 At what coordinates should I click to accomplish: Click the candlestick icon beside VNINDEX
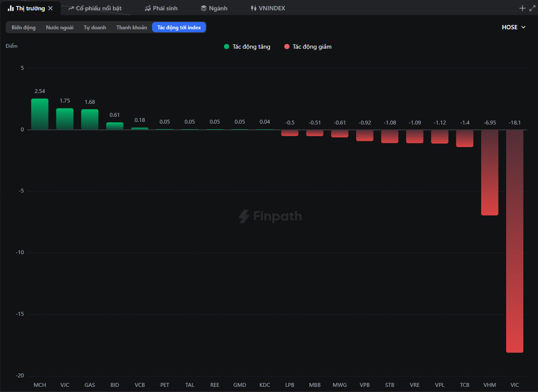pyautogui.click(x=254, y=8)
